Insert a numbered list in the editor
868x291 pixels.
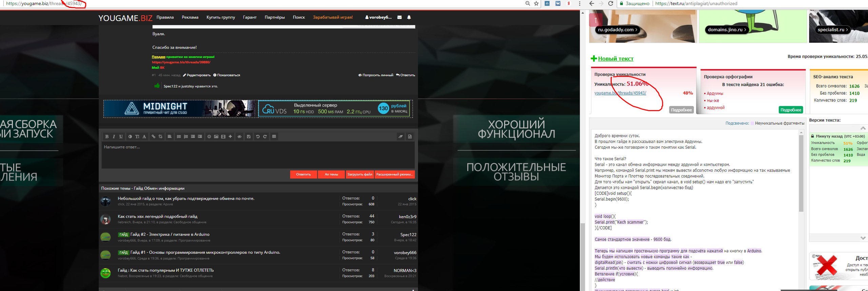click(186, 137)
